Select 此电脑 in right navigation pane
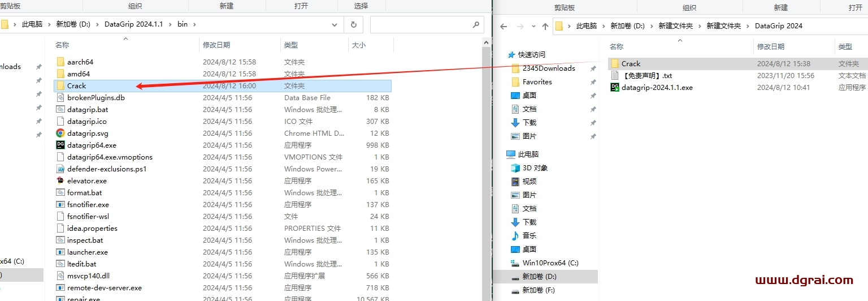This screenshot has width=868, height=301. [x=528, y=154]
